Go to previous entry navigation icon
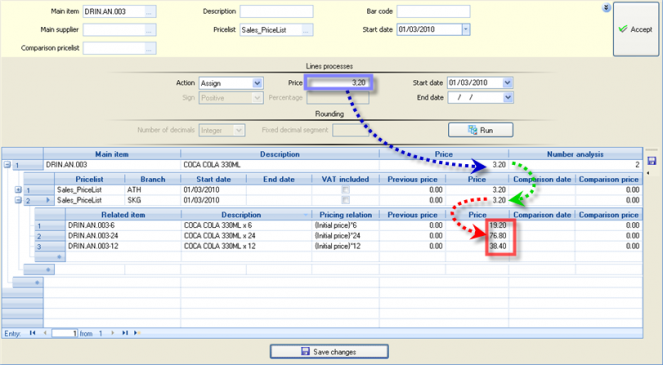Image resolution: width=663 pixels, height=365 pixels. (x=45, y=333)
